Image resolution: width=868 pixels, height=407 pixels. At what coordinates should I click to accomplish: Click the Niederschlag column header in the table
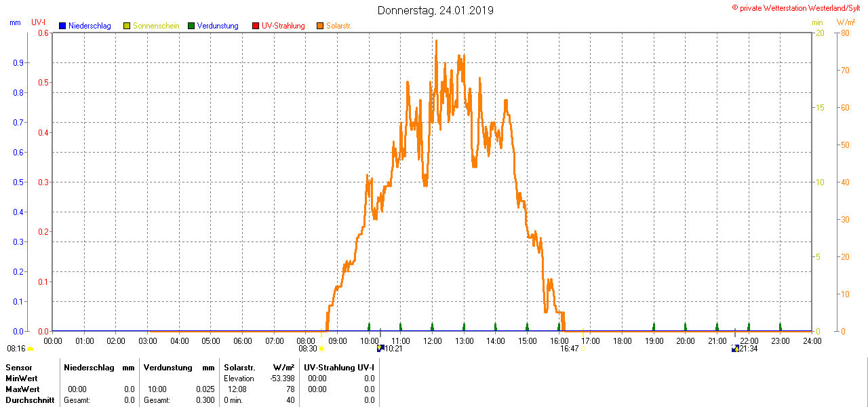click(x=90, y=367)
